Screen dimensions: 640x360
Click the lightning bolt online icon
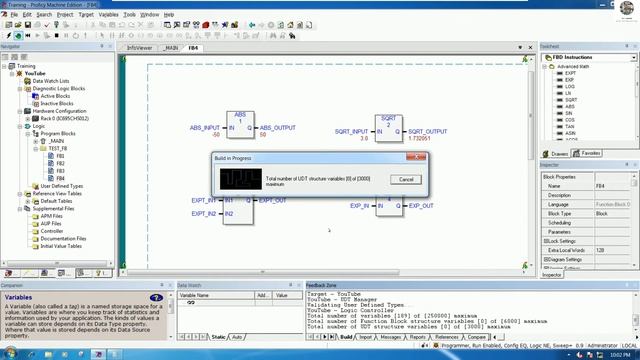coord(9,36)
